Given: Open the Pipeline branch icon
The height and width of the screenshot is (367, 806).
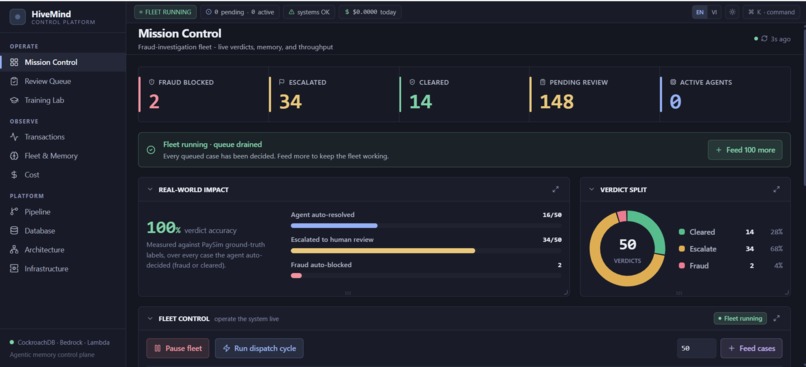Looking at the screenshot, I should (x=14, y=212).
